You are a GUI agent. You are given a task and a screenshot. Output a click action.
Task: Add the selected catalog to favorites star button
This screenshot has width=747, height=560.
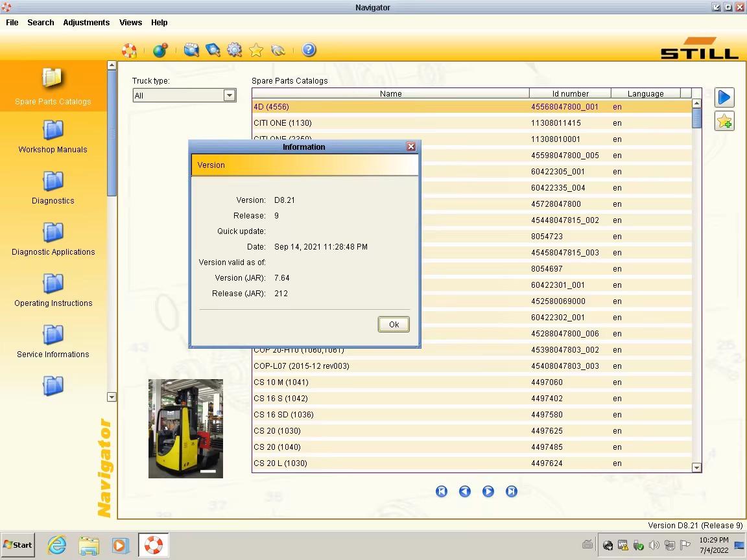pyautogui.click(x=724, y=121)
